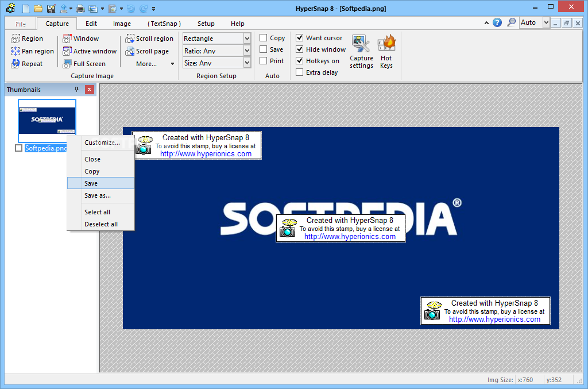This screenshot has height=389, width=588.
Task: Open the Help question mark icon
Action: pos(497,22)
